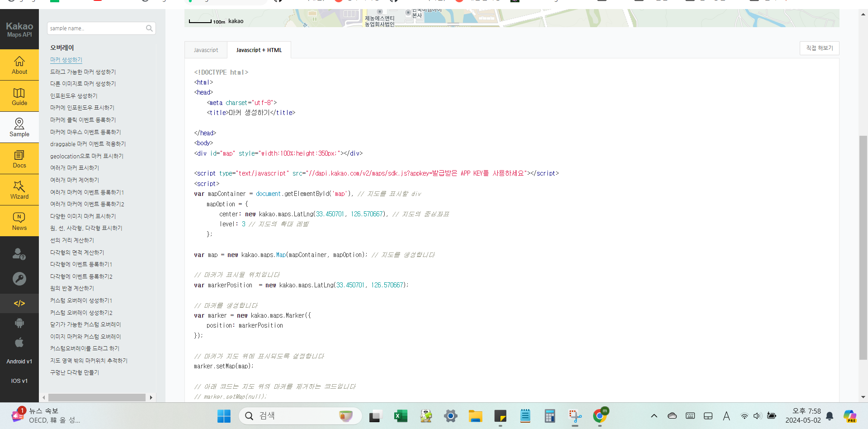
Task: Open 다른 이미지로 마커 생성하기 sample
Action: coord(83,84)
